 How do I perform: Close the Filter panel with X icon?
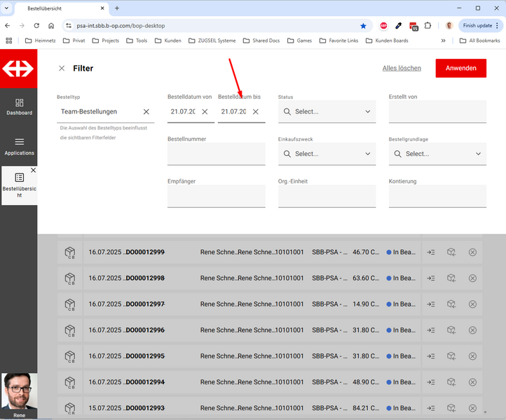coord(62,69)
